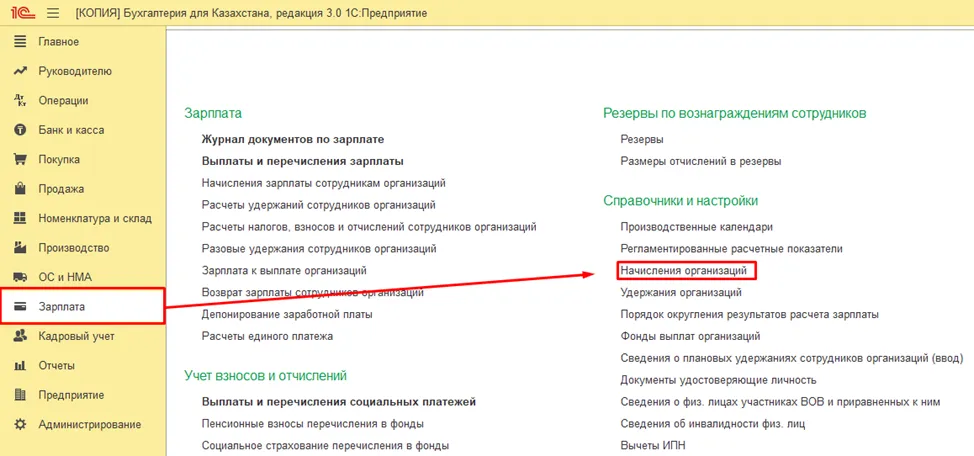This screenshot has height=456, width=974.
Task: Open the hamburger menu in title bar
Action: (53, 13)
